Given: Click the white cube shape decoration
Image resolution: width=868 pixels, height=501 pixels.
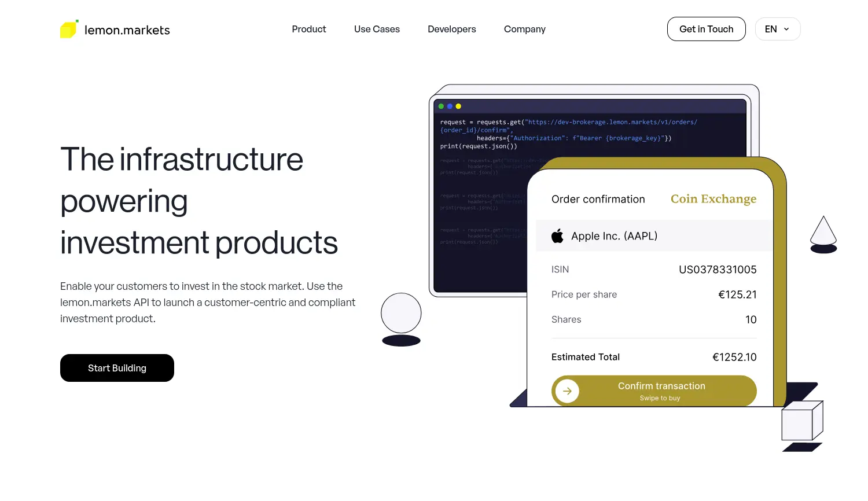Looking at the screenshot, I should coord(801,421).
